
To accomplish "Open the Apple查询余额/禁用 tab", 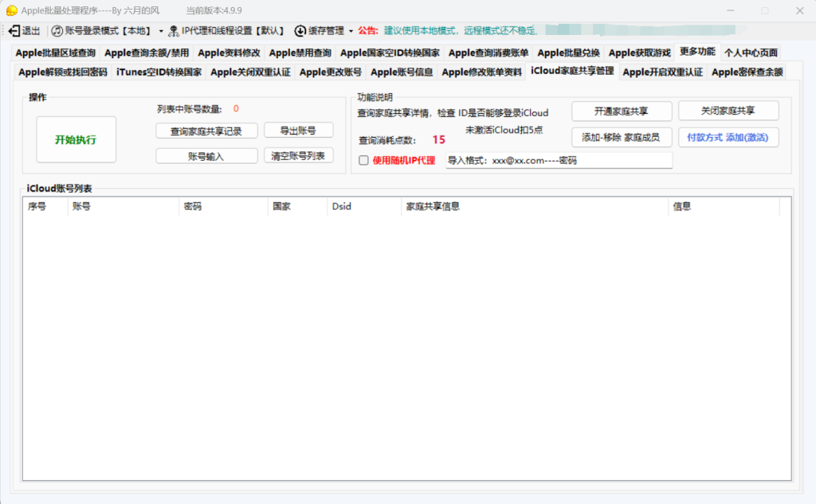I will 147,53.
